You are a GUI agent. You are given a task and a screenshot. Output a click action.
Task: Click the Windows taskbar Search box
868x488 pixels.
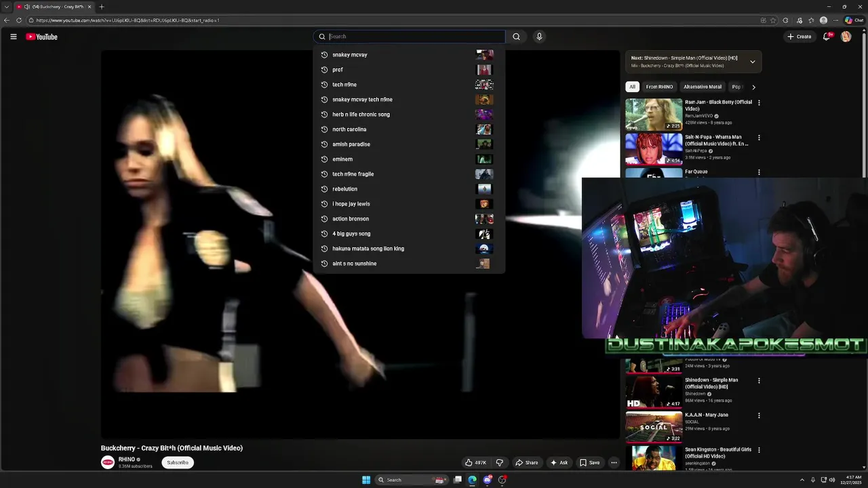pos(412,480)
